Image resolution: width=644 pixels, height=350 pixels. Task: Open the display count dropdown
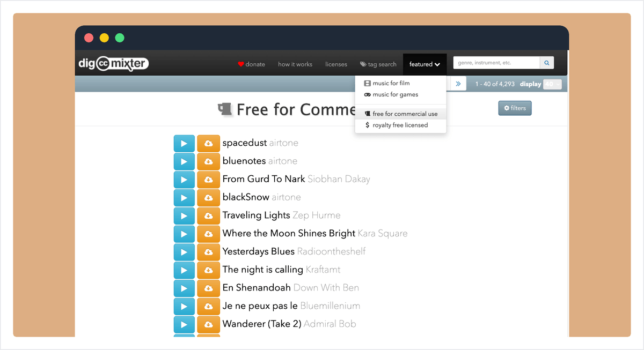(x=552, y=84)
